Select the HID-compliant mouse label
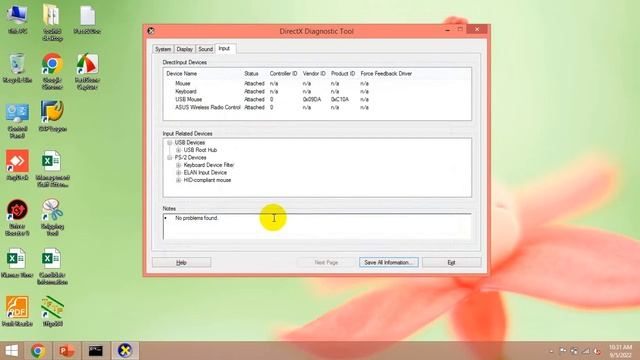Viewport: 640px width, 360px height. (207, 180)
